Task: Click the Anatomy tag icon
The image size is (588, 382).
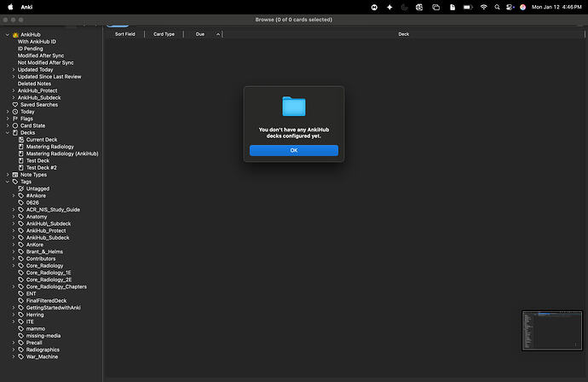Action: (x=21, y=217)
